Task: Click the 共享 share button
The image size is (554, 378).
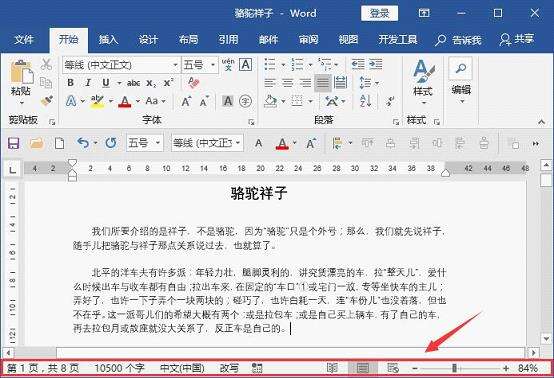Action: pyautogui.click(x=517, y=39)
